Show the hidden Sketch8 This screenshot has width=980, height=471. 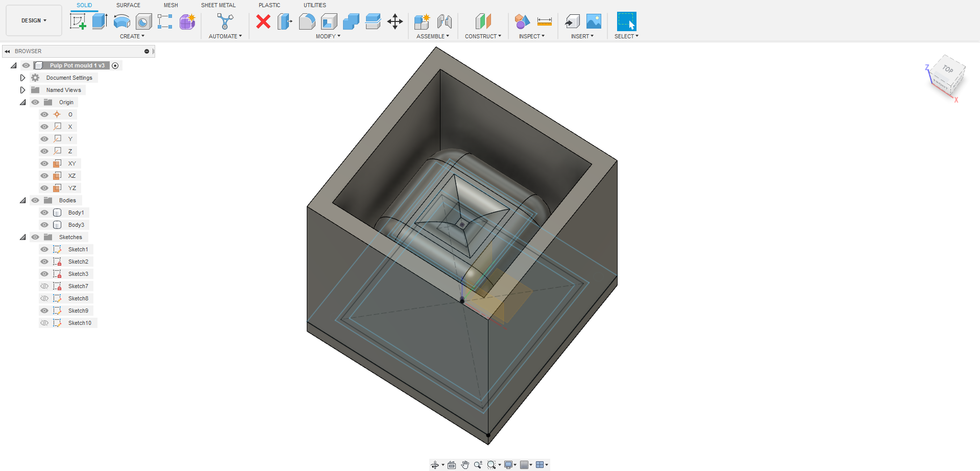pos(44,298)
